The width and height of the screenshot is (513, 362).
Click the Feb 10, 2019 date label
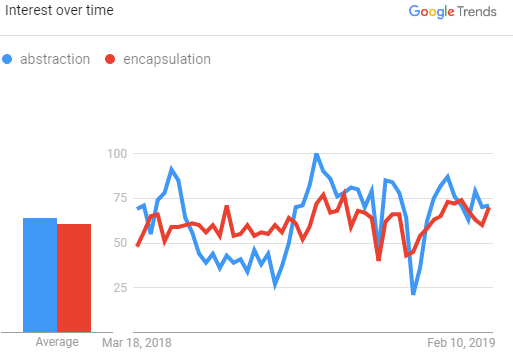[x=461, y=343]
